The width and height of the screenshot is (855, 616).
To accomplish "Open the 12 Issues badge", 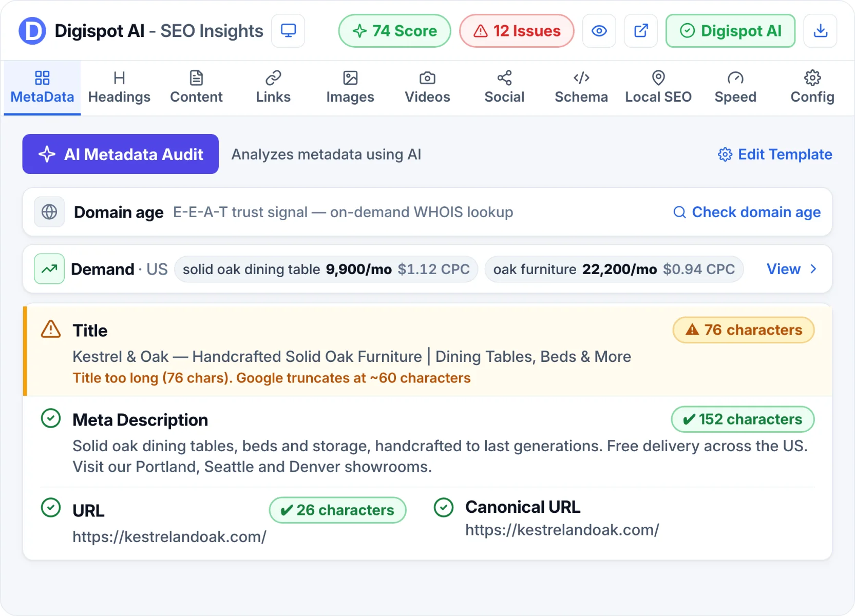I will point(517,31).
